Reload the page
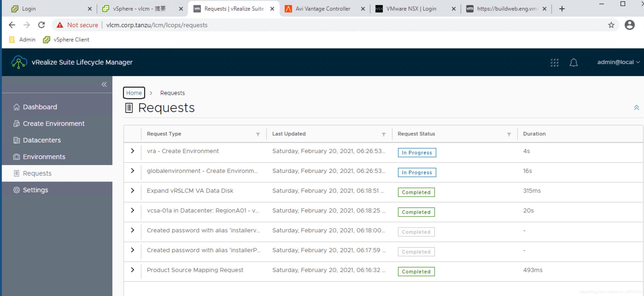This screenshot has height=296, width=644. coord(41,25)
